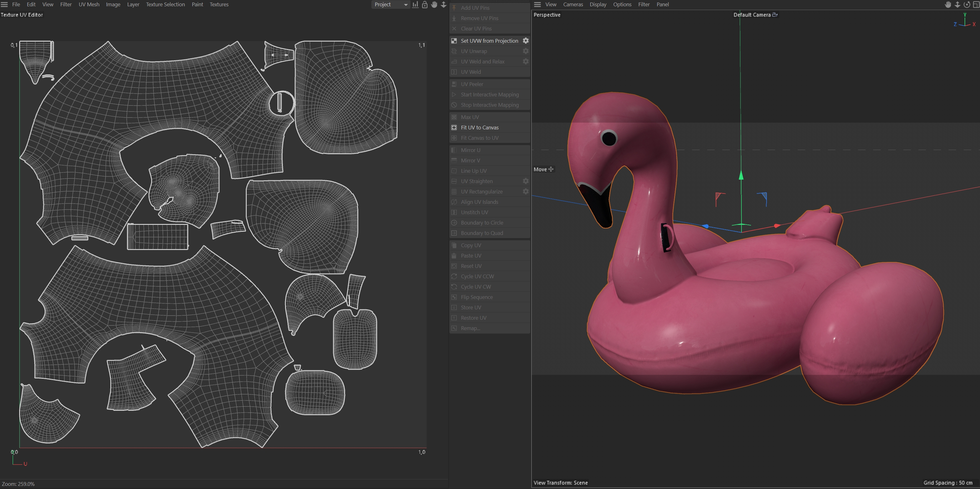Screen dimensions: 980x489
Task: Toggle the Default Camera link icon
Action: coord(774,14)
